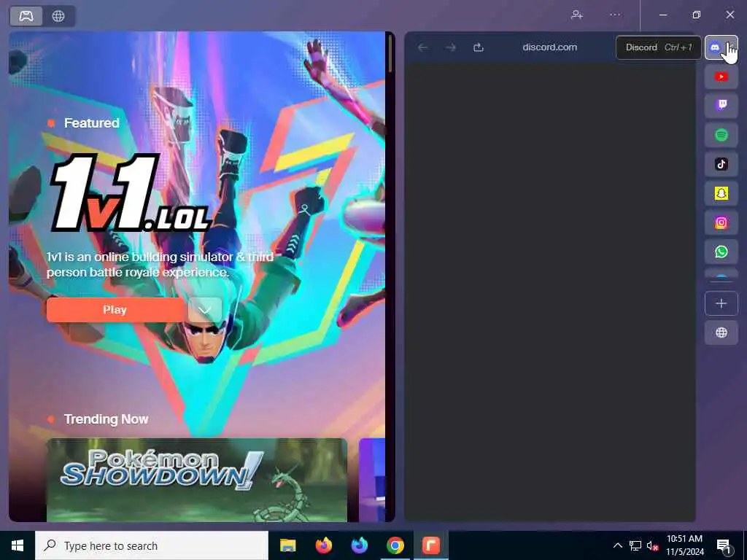Click the Featured label
The width and height of the screenshot is (747, 560).
tap(91, 122)
